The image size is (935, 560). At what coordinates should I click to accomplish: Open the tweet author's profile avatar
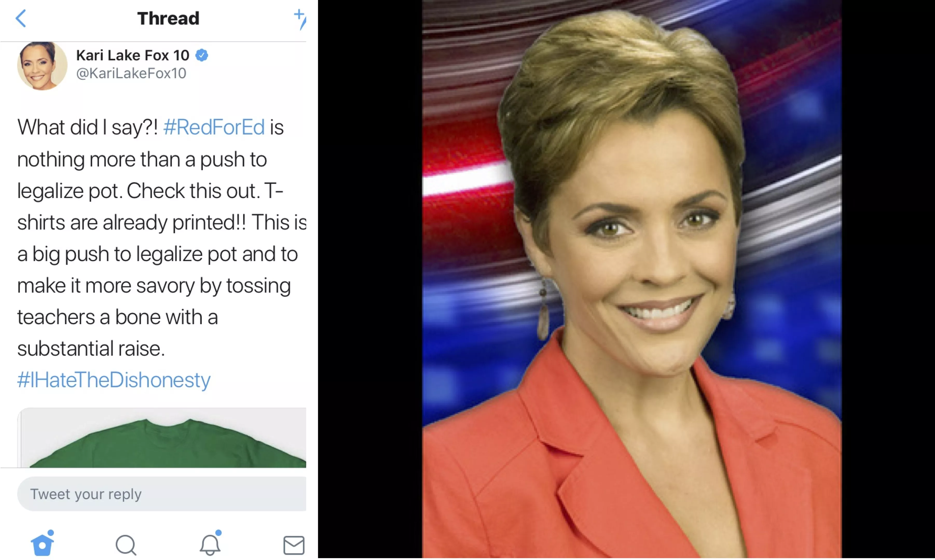(x=42, y=66)
